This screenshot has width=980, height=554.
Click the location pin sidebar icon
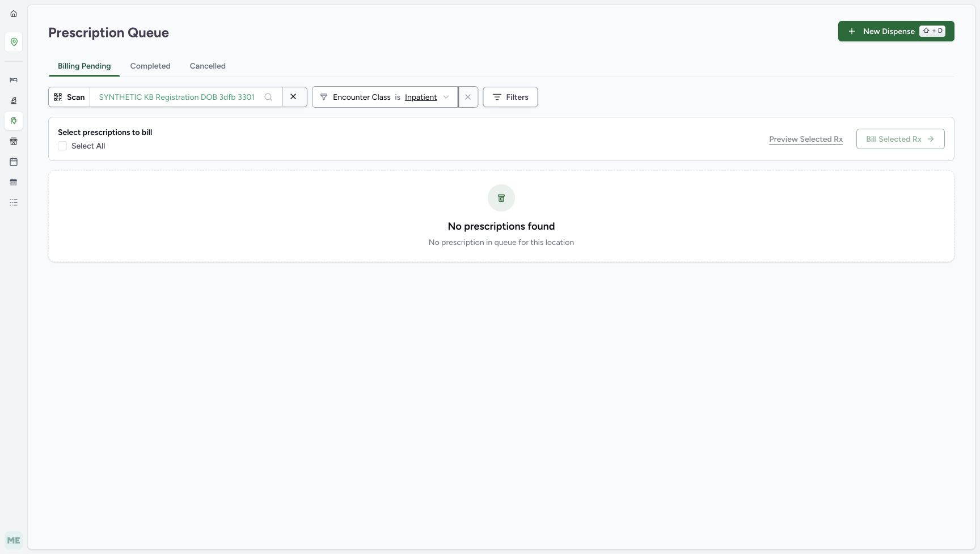[x=14, y=42]
